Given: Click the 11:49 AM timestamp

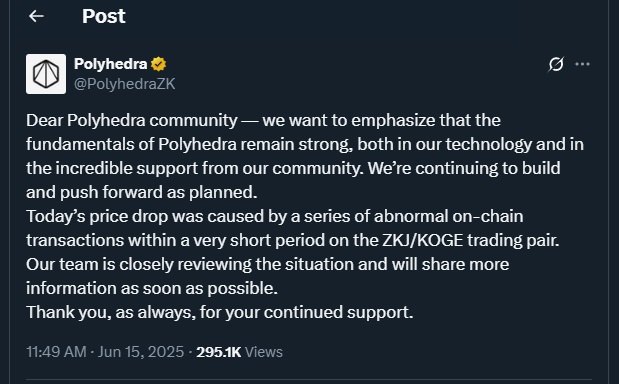Looking at the screenshot, I should (56, 352).
